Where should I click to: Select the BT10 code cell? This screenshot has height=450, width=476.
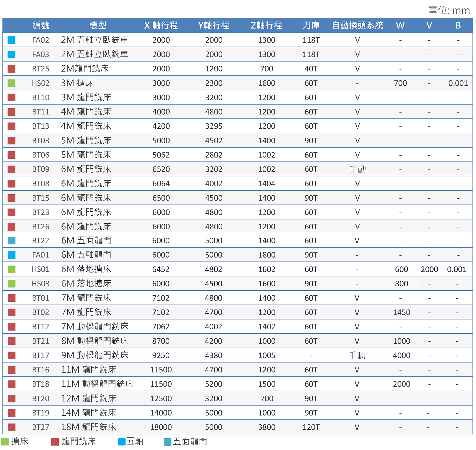(x=41, y=97)
